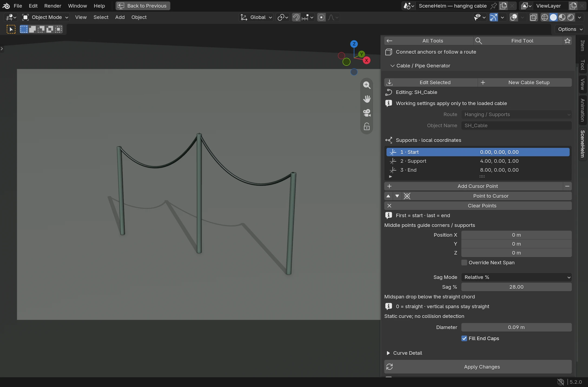Select the tweak select tool icon
This screenshot has height=387, width=588.
click(x=11, y=29)
